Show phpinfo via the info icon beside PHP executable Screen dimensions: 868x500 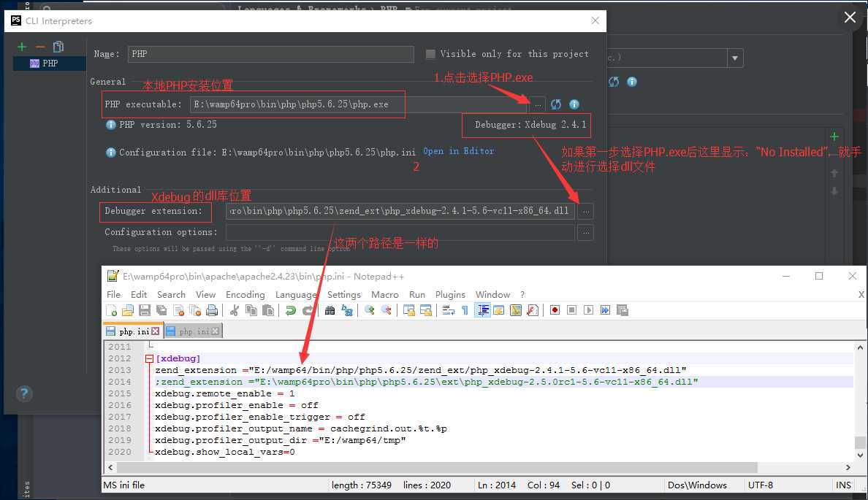tap(574, 104)
